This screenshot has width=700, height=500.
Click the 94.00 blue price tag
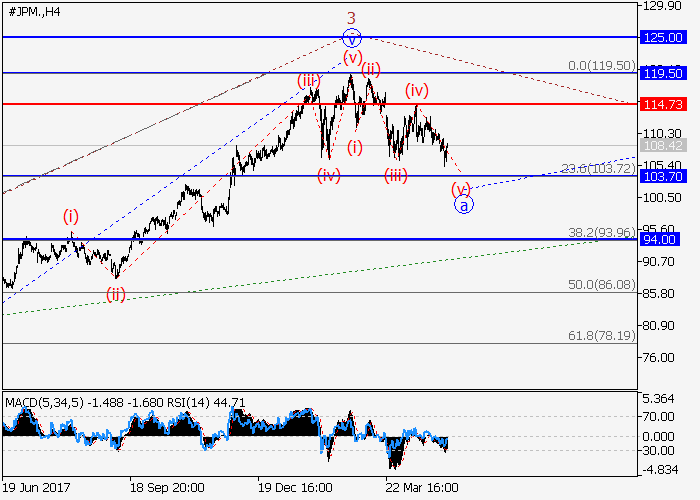click(x=661, y=239)
